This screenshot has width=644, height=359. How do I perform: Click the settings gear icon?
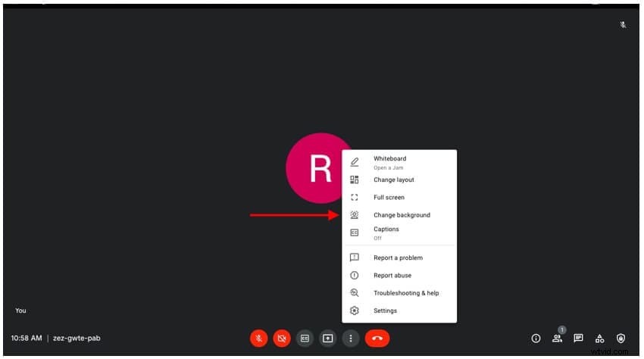click(x=355, y=311)
